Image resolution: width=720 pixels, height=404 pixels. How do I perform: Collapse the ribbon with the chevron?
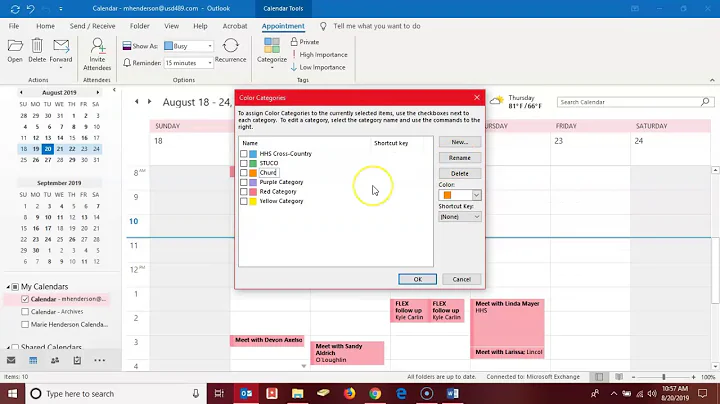[x=712, y=80]
